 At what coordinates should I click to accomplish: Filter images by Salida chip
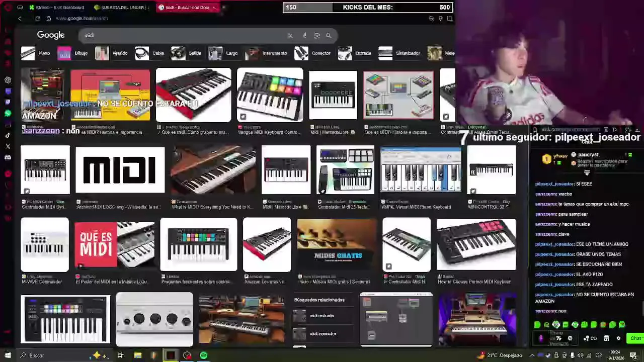tap(186, 53)
